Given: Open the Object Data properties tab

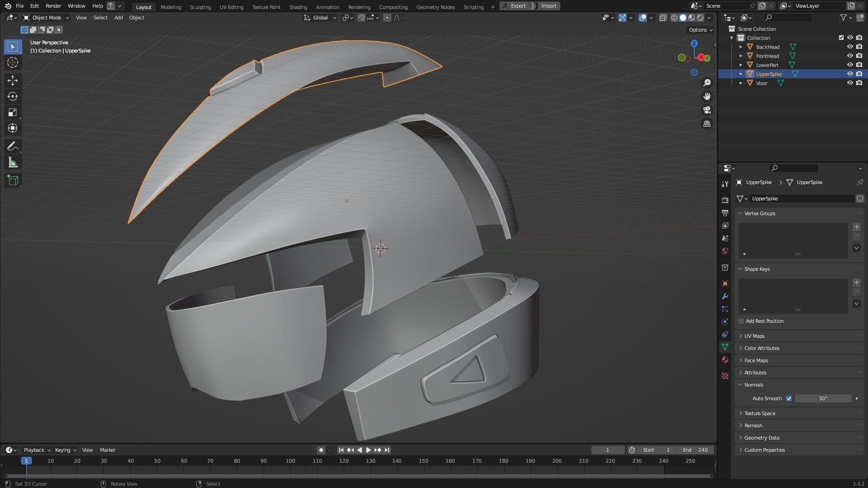Looking at the screenshot, I should click(725, 347).
